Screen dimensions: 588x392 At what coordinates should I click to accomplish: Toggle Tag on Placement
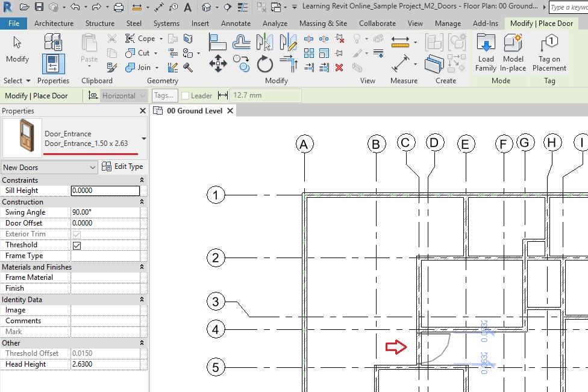point(549,52)
